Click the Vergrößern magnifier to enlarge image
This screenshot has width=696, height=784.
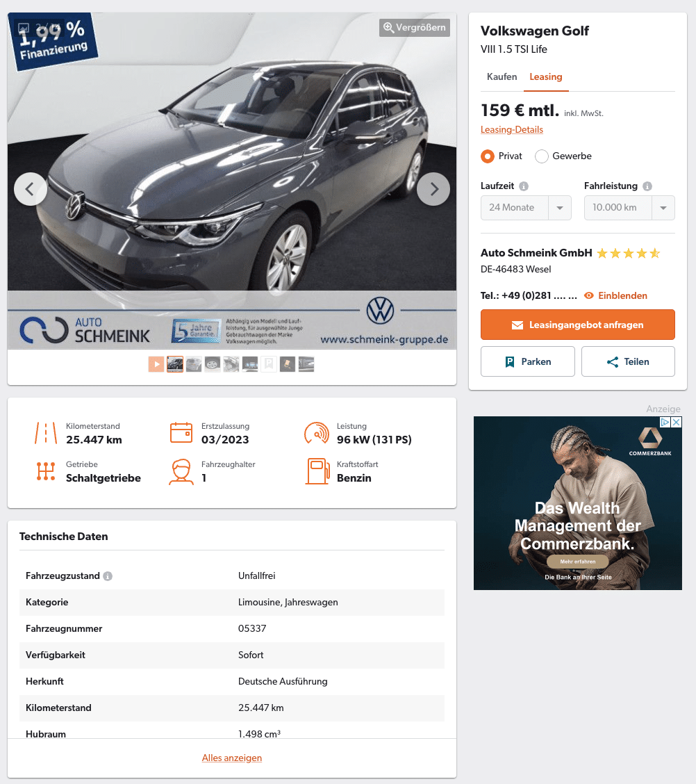(x=415, y=28)
